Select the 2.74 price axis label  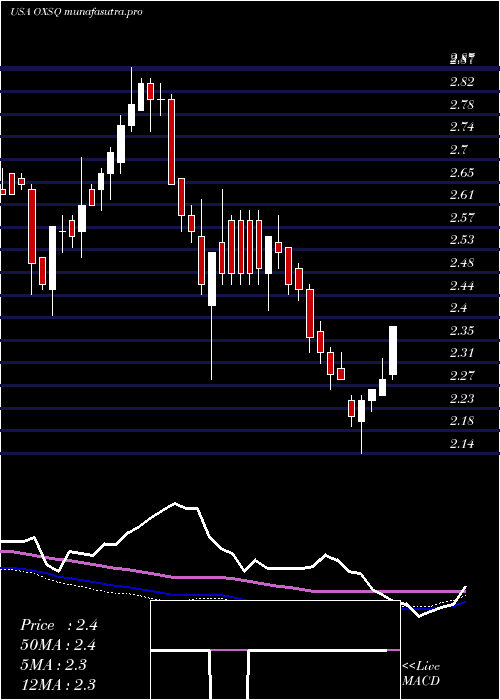point(462,127)
